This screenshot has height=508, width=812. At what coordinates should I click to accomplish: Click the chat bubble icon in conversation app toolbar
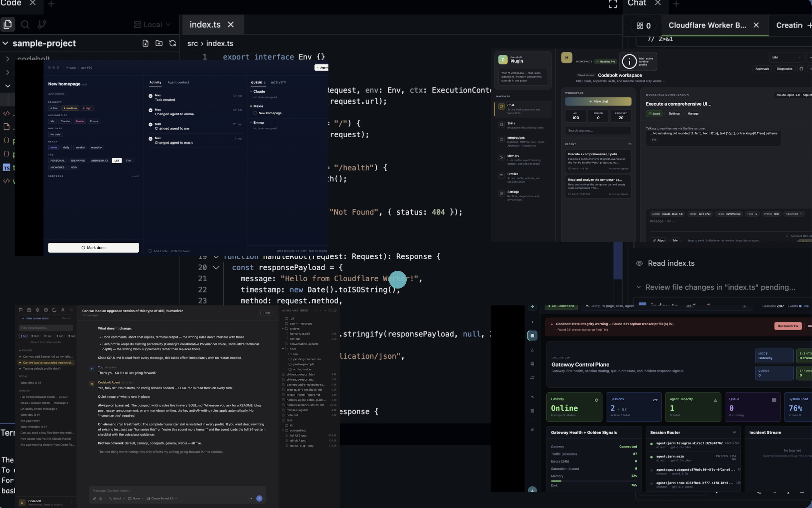(21, 310)
